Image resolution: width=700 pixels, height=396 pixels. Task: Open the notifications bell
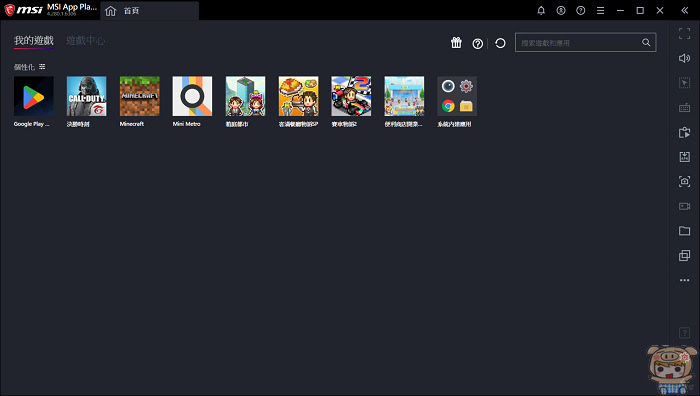(541, 10)
